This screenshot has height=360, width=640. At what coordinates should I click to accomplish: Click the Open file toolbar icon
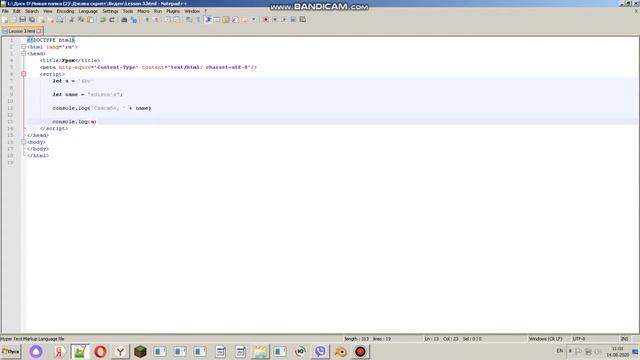(x=13, y=20)
